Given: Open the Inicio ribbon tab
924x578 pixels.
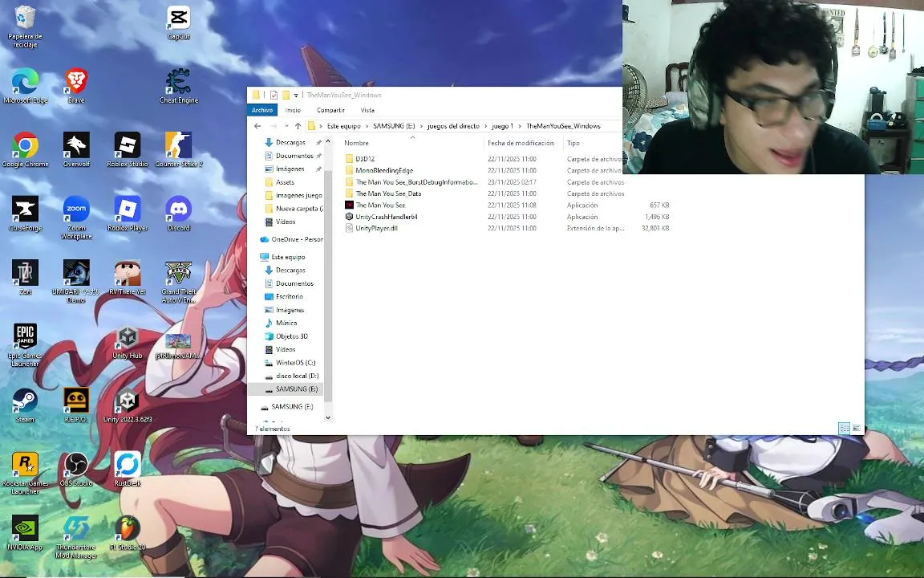Looking at the screenshot, I should (x=293, y=110).
